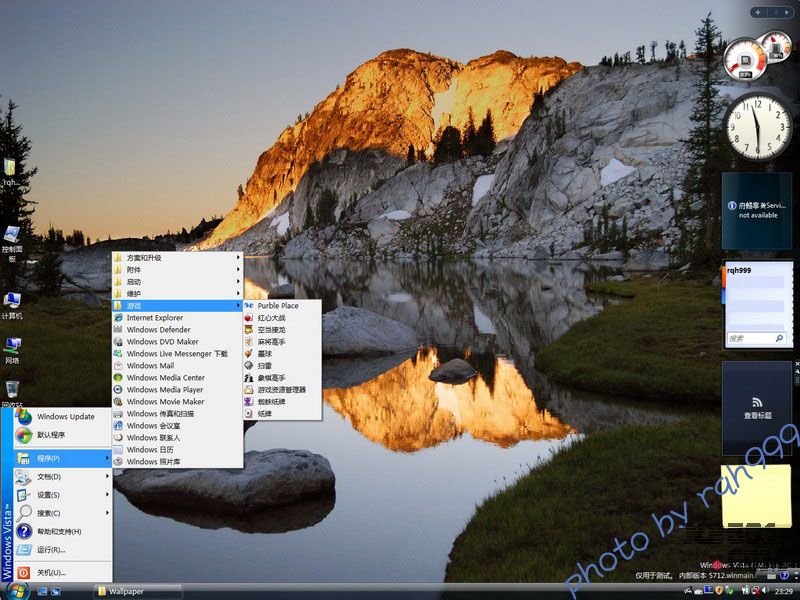Open Windows DVD Maker

point(162,342)
